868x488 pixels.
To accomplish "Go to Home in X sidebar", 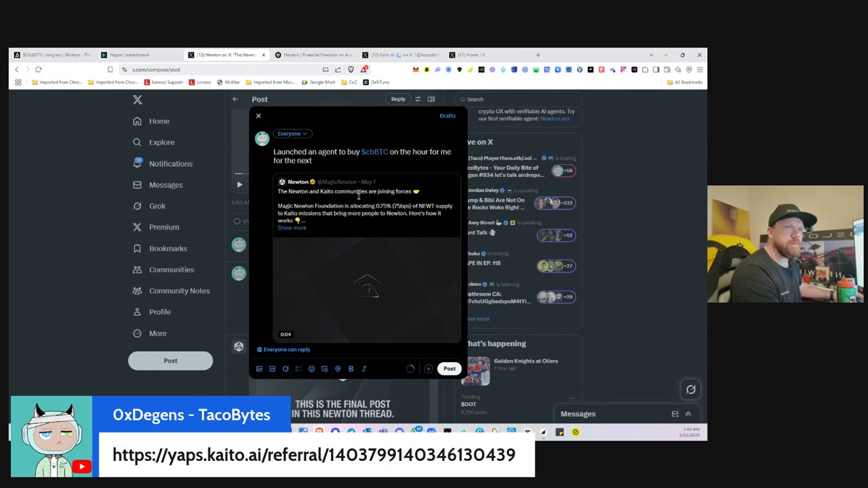I will click(x=151, y=121).
